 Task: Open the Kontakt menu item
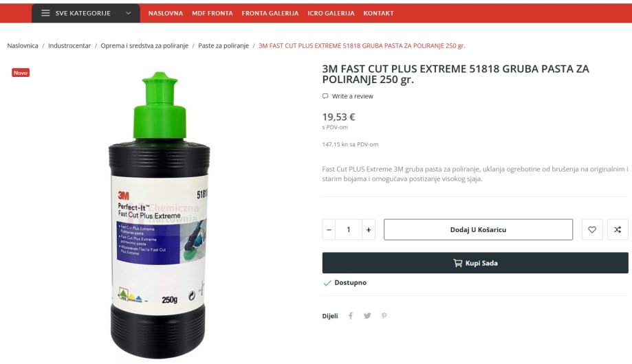(x=378, y=13)
